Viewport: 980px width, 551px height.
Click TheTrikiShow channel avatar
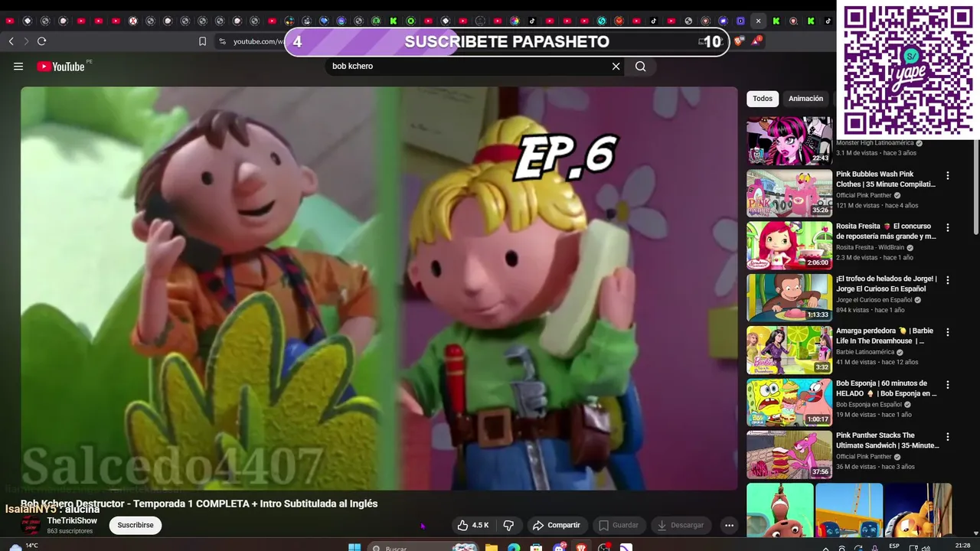coord(30,525)
